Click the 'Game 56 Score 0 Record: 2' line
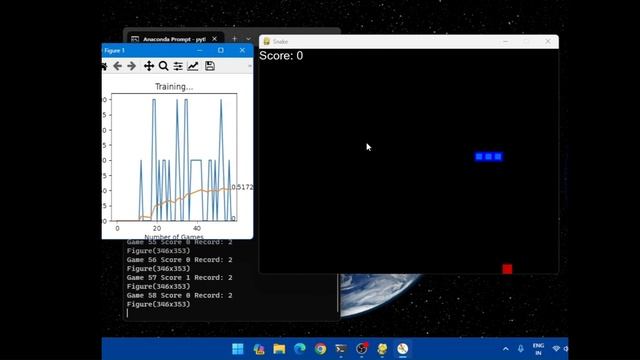 179,260
